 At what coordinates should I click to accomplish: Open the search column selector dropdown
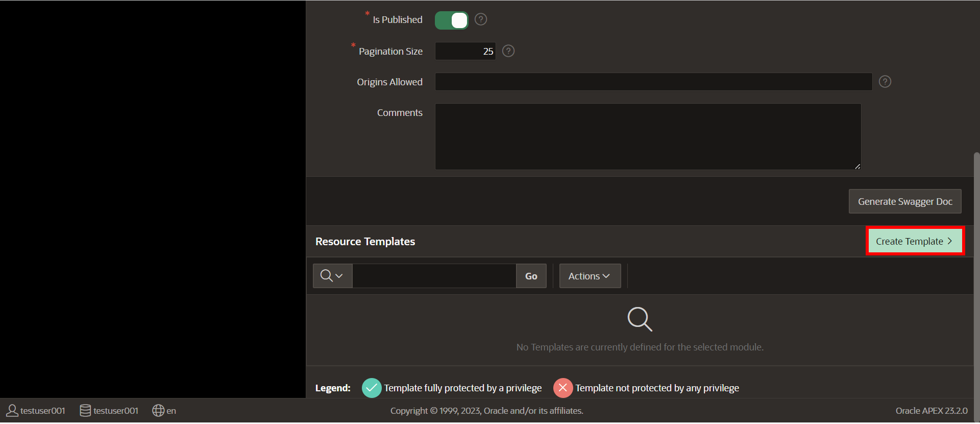[332, 276]
